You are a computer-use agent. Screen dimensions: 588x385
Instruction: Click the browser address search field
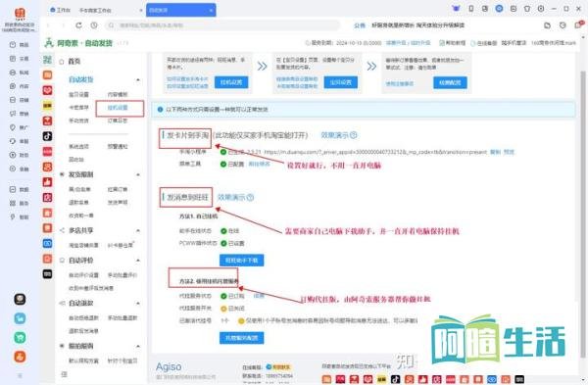tap(222, 25)
